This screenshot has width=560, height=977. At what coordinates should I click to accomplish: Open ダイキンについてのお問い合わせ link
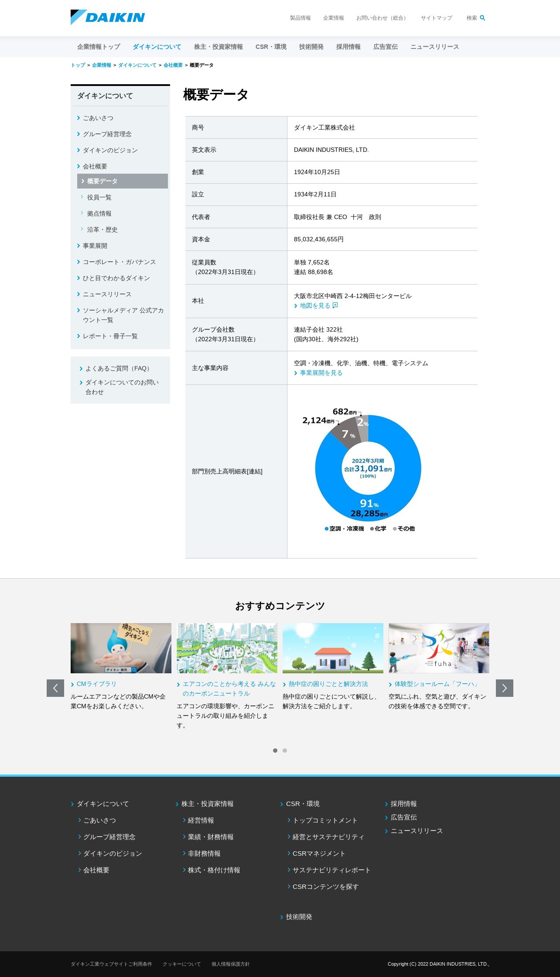(x=122, y=387)
